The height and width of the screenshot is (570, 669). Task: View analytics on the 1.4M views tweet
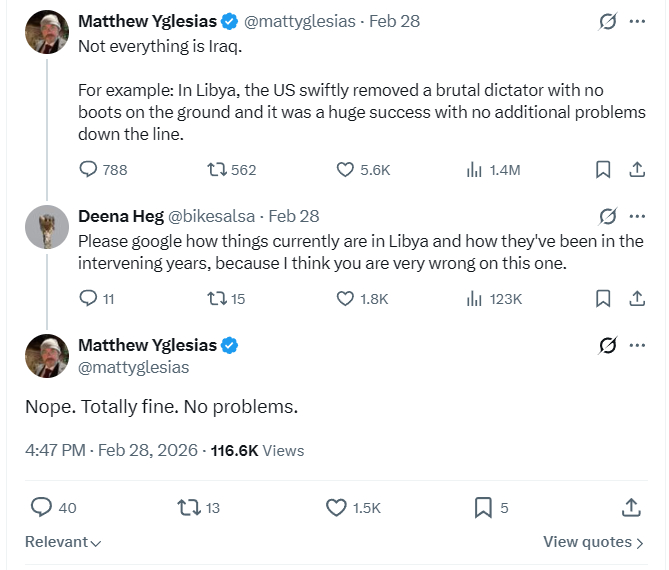(475, 170)
